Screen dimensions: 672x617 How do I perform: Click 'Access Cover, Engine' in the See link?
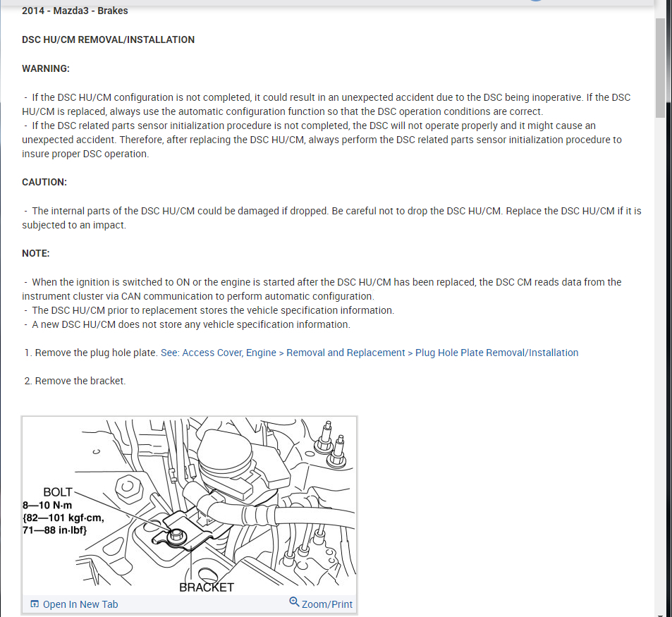pos(229,353)
